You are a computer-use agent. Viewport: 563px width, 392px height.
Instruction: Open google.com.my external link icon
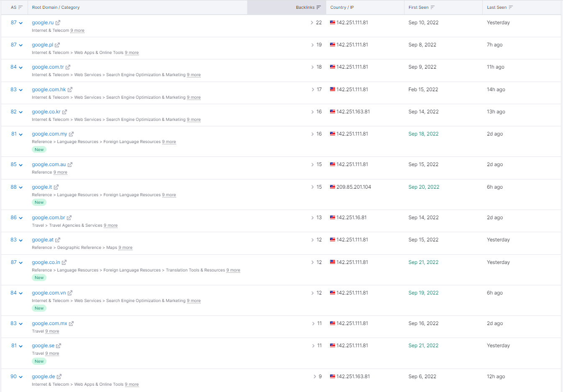(x=71, y=134)
